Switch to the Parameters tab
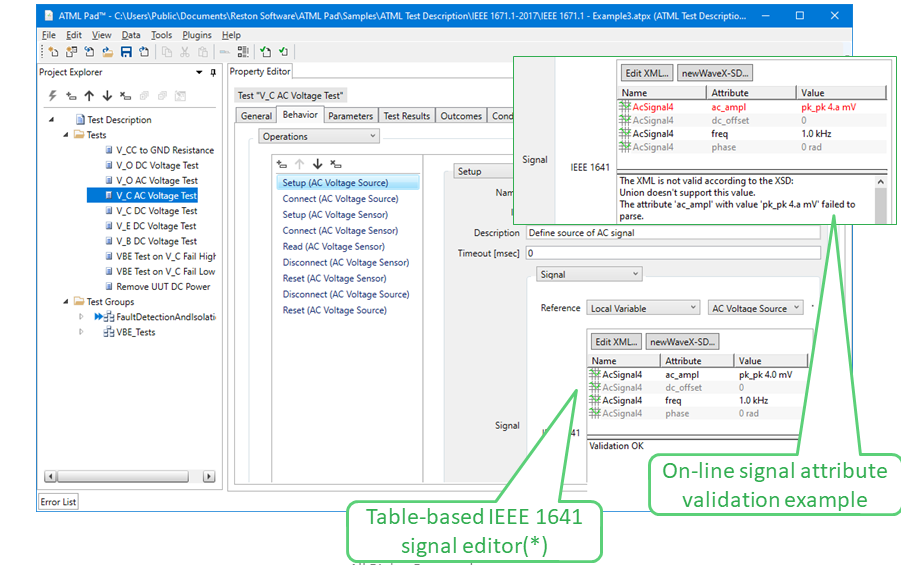Viewport: 901px width, 565px height. click(x=351, y=116)
